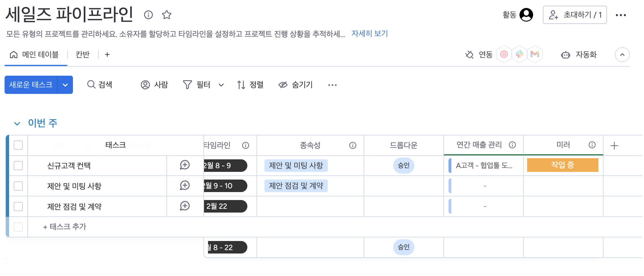
Task: Toggle the 숨기기 hidden columns option
Action: (295, 85)
